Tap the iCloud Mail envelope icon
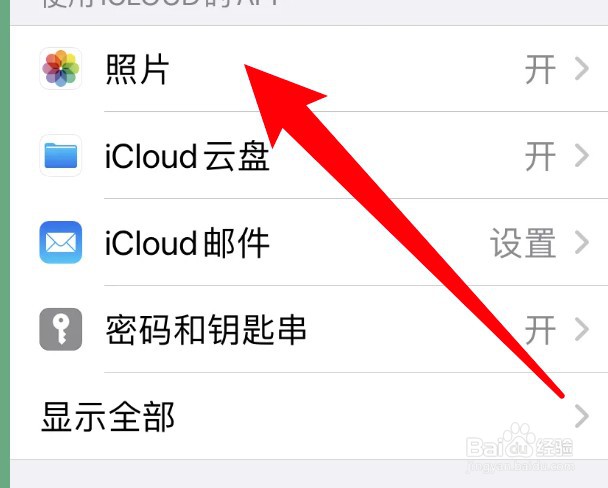The width and height of the screenshot is (608, 488). coord(60,242)
